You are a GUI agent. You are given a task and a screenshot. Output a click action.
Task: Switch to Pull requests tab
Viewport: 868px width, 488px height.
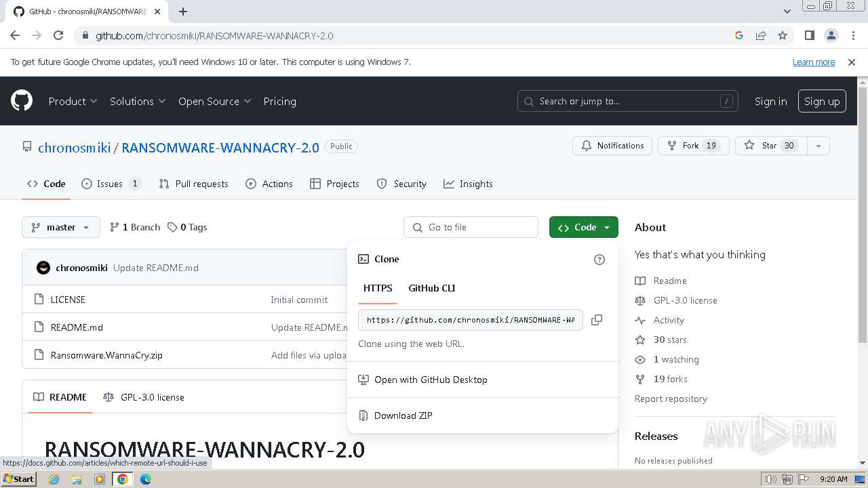pyautogui.click(x=193, y=184)
